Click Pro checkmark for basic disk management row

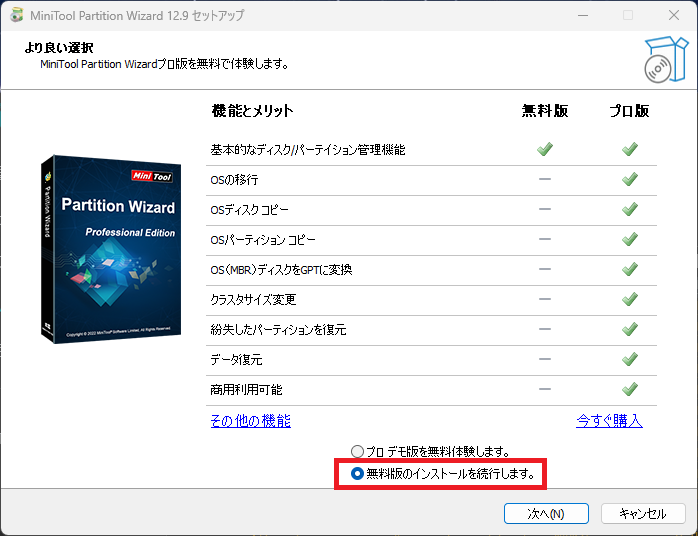click(x=629, y=149)
